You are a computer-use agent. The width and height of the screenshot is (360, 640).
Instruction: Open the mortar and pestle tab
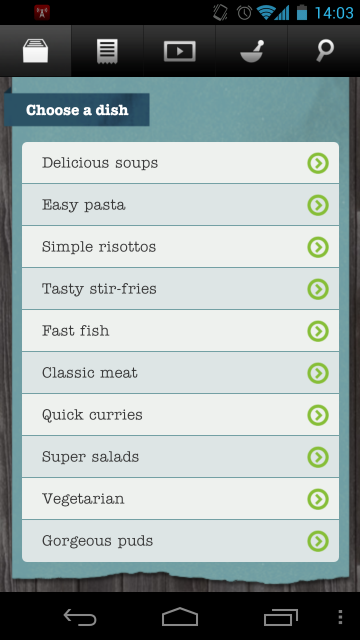(x=252, y=51)
